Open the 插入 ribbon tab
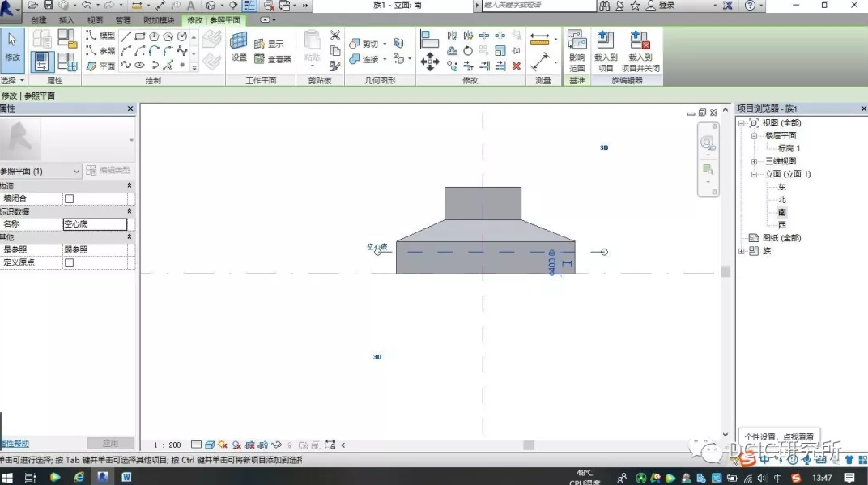The width and height of the screenshot is (868, 485). (66, 20)
